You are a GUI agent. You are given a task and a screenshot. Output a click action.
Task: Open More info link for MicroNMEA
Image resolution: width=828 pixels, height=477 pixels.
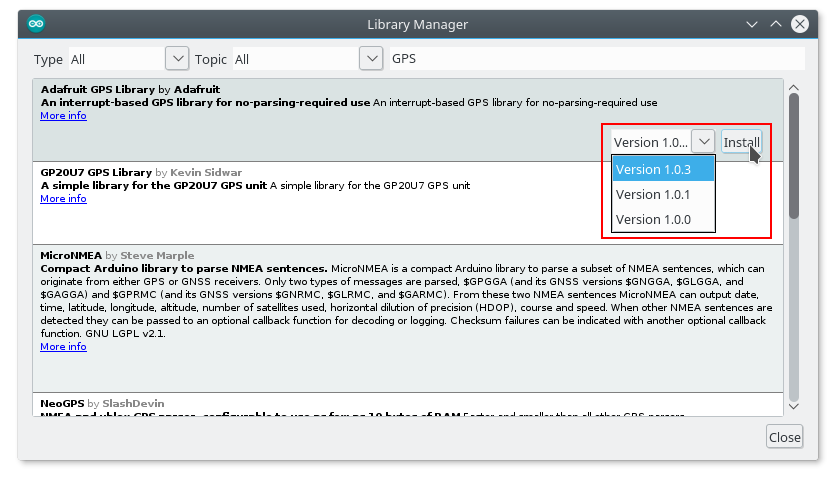(63, 347)
